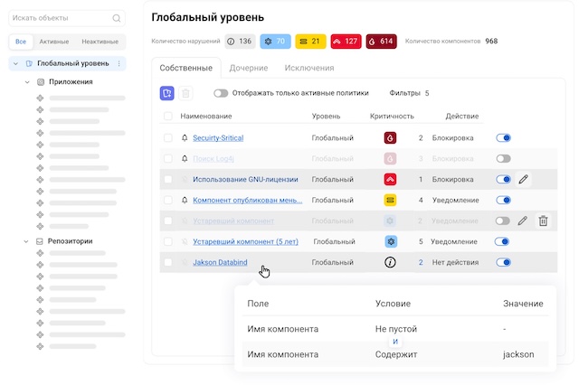This screenshot has width=588, height=385.
Task: Collapse the Глобальный уровень tree node
Action: [x=15, y=63]
